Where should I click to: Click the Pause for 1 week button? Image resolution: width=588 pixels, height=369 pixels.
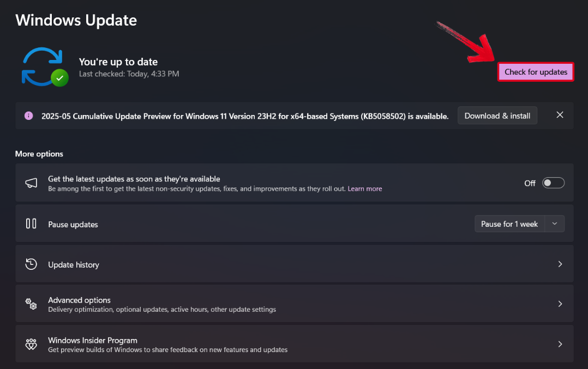pyautogui.click(x=509, y=224)
